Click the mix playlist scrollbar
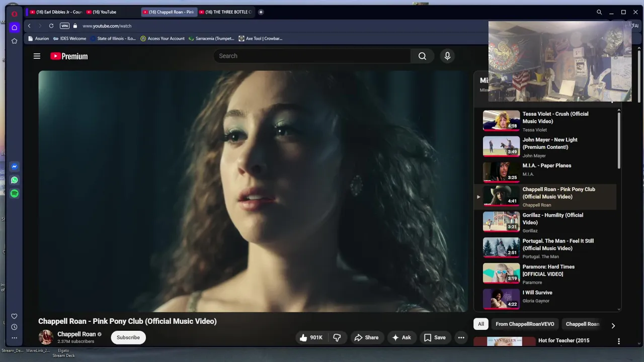This screenshot has width=644, height=362. [x=619, y=140]
